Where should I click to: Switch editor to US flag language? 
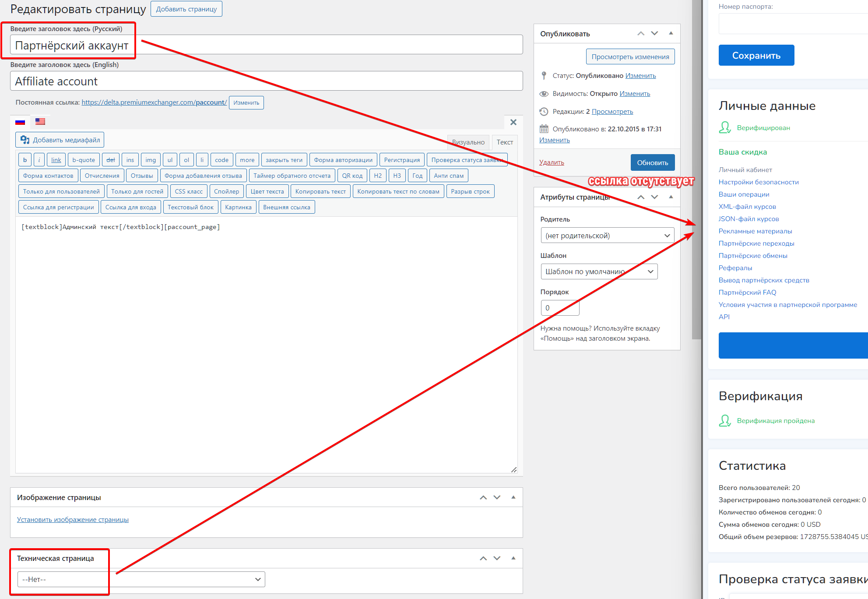coord(40,122)
